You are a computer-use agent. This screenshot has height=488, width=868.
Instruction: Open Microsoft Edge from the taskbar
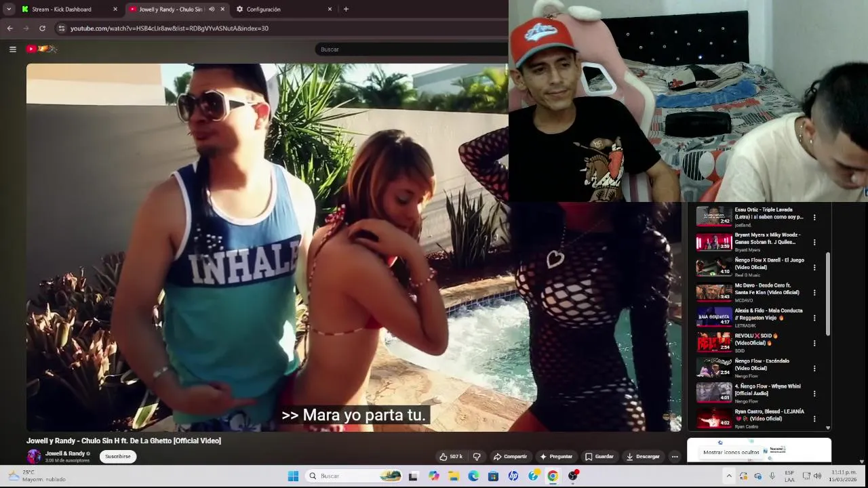473,476
